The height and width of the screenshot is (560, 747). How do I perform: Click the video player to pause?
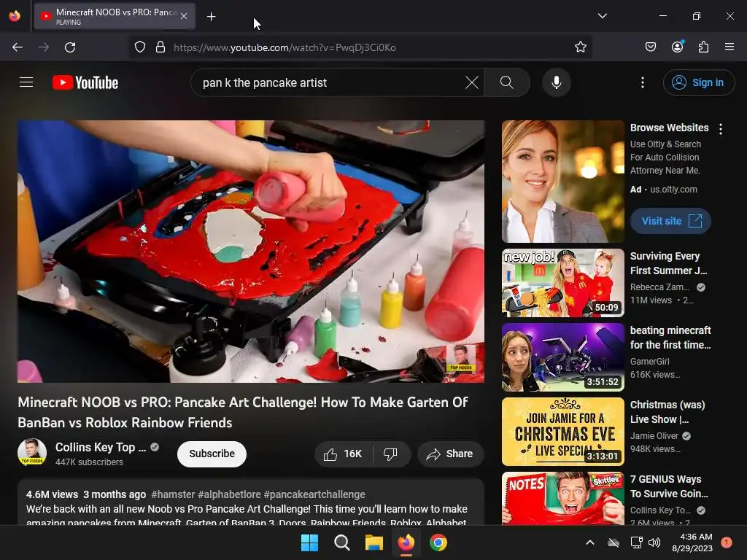tap(251, 251)
